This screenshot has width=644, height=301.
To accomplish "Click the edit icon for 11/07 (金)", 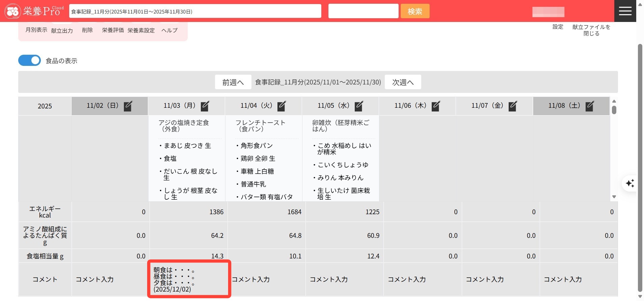I will (513, 106).
